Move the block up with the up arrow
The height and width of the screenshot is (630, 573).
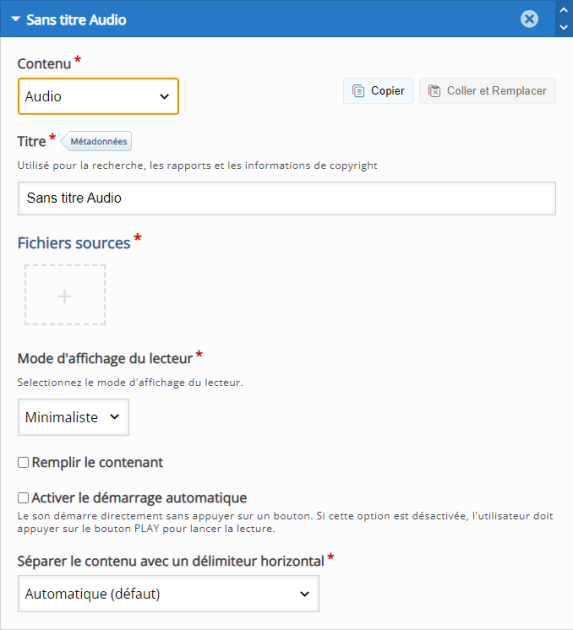pos(564,10)
